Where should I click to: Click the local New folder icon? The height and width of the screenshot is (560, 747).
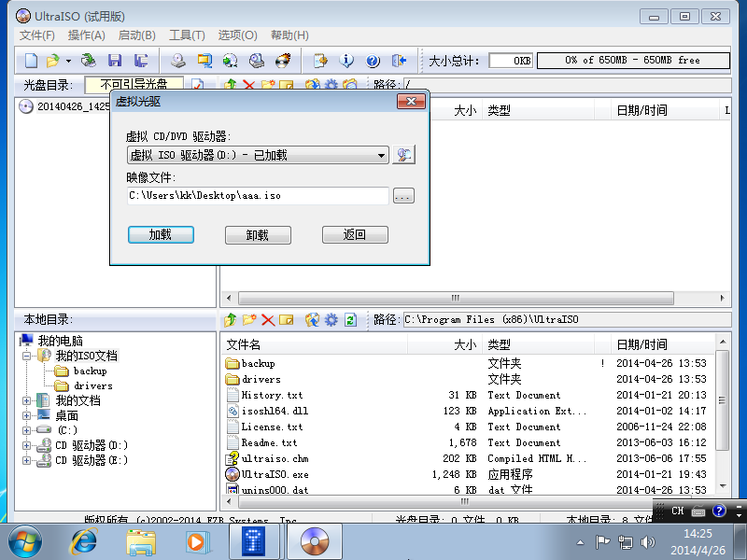pyautogui.click(x=249, y=319)
